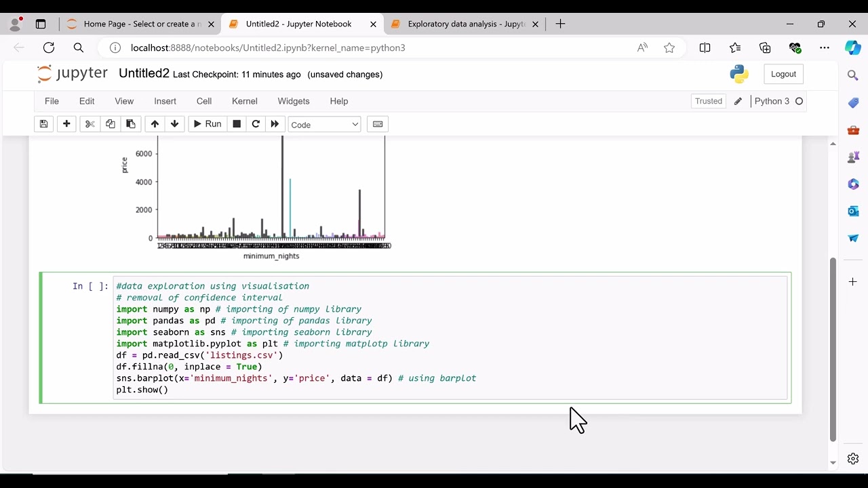
Task: Open a new browser tab
Action: [560, 24]
